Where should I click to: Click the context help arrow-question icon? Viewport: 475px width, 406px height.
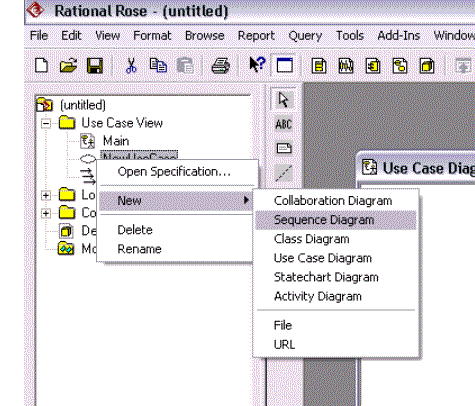257,65
